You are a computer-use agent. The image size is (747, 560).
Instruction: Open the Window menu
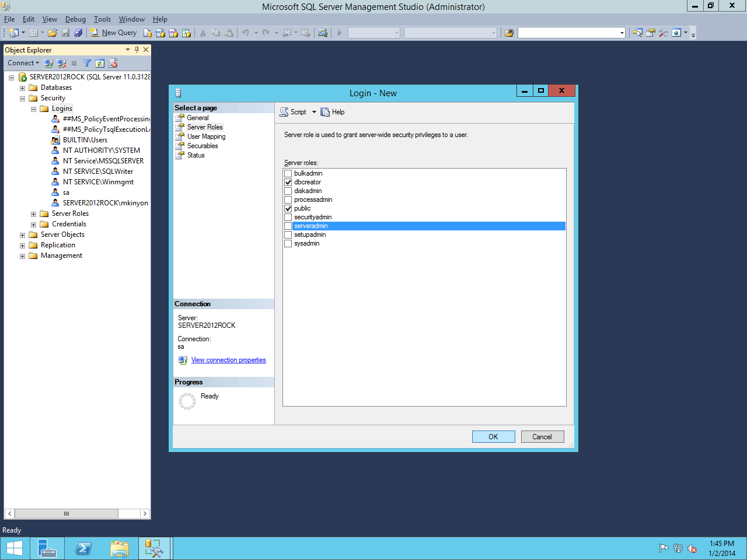click(132, 19)
